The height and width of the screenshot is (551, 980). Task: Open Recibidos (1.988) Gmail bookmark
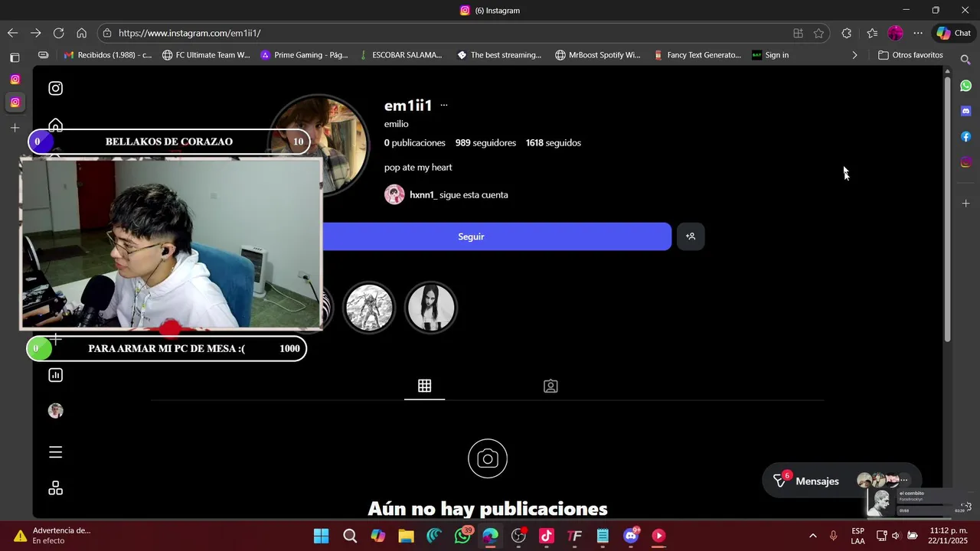click(x=108, y=55)
